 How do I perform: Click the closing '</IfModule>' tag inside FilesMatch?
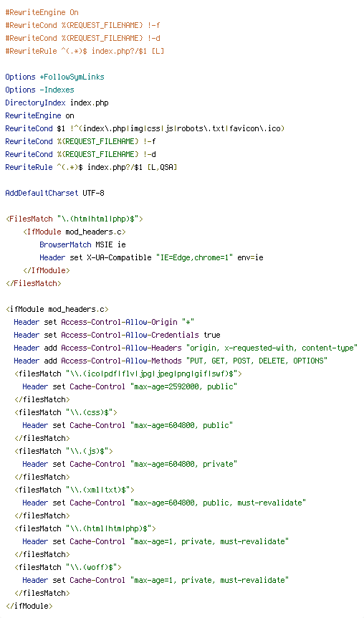point(47,271)
